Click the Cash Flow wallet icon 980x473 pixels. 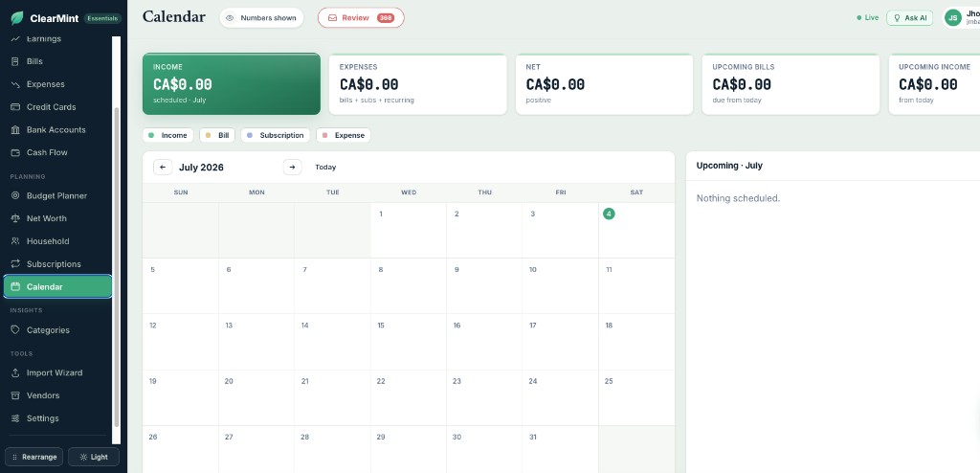[x=15, y=152]
